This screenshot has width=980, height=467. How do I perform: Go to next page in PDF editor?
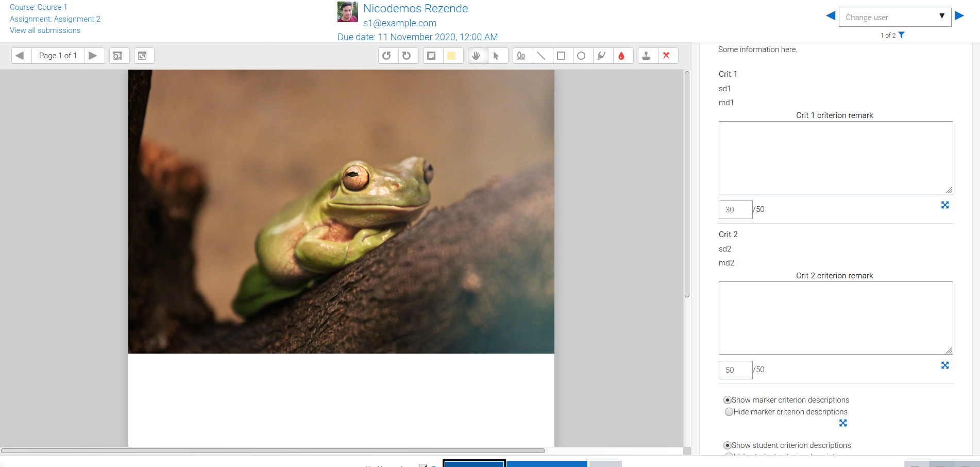tap(94, 56)
